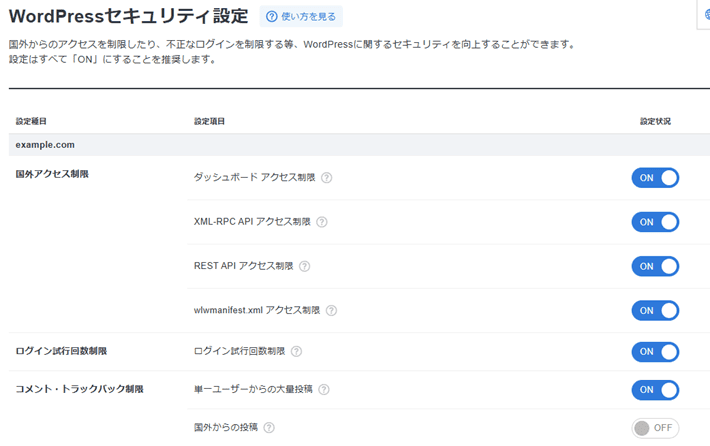710x446 pixels.
Task: Click help icon next to wlwmanifest.xml アクセス制限
Action: click(331, 311)
